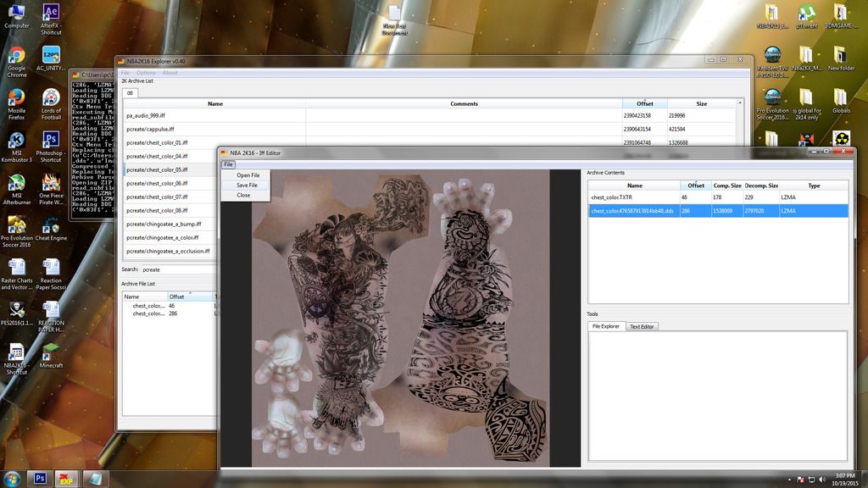Sort Archive Contents by Name column
This screenshot has height=488, width=868.
(x=634, y=186)
